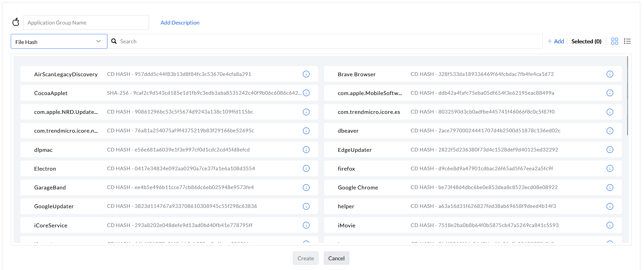Show info for helper row
This screenshot has height=270, width=644.
click(x=610, y=206)
